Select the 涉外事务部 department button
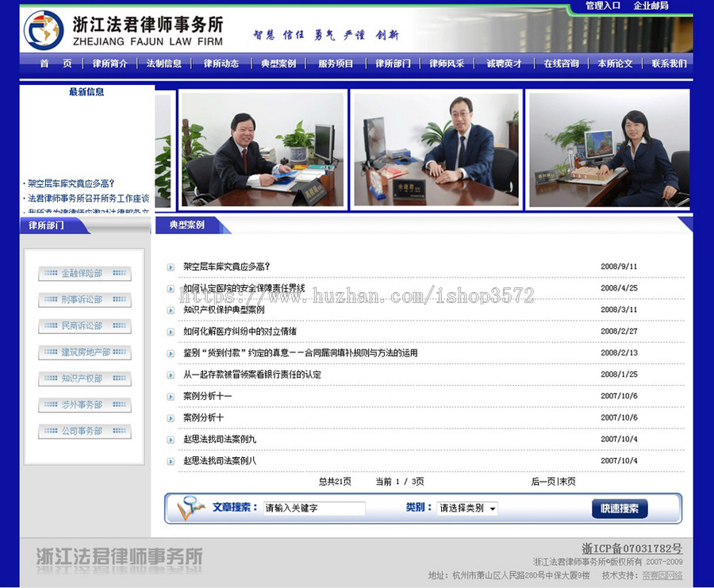Screen dimensions: 714x588 coord(83,405)
